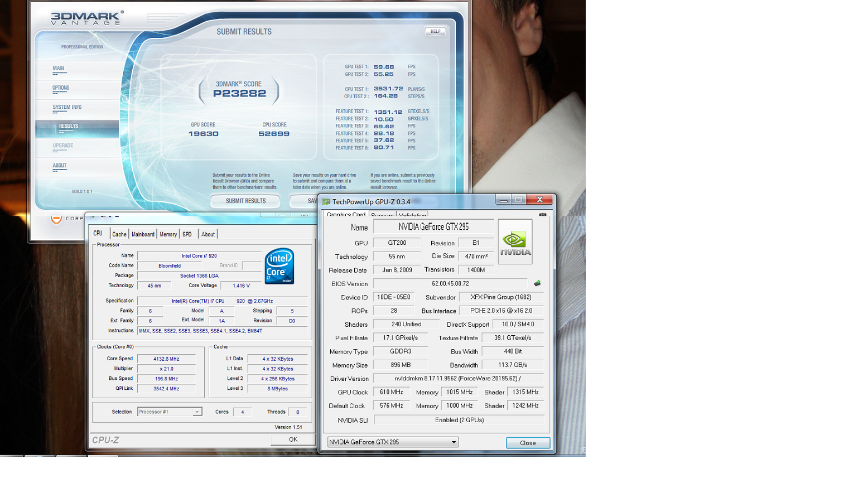The height and width of the screenshot is (488, 868).
Task: Click the SUBMIT RESULTS button
Action: (x=245, y=201)
